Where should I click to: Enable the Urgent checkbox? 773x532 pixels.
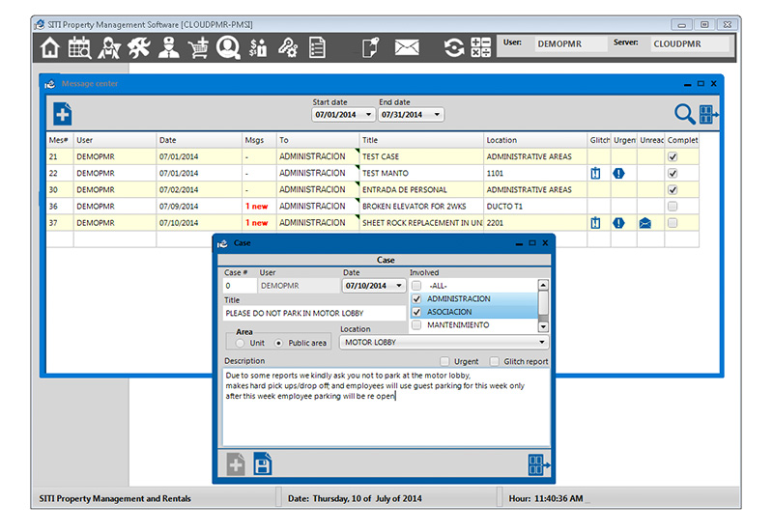[444, 362]
